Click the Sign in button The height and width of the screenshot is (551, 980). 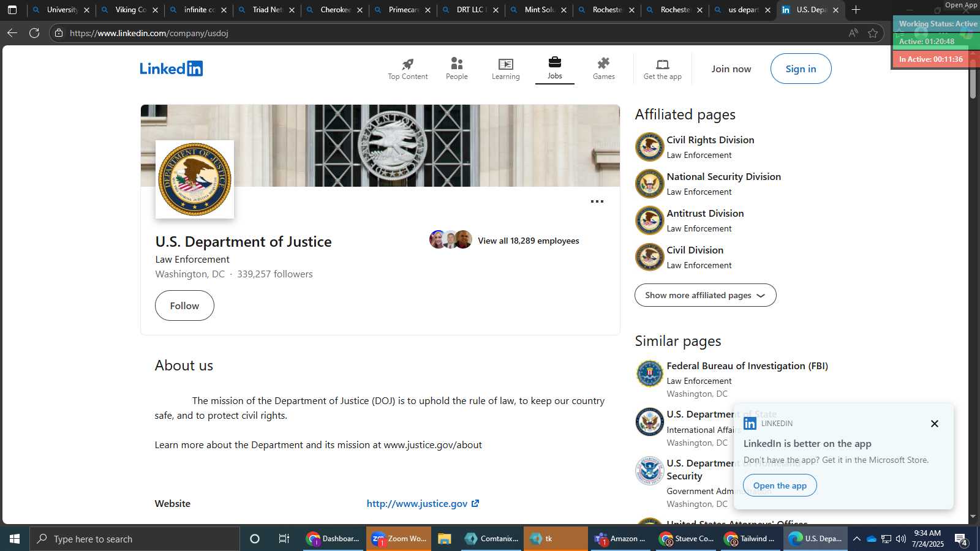pyautogui.click(x=801, y=69)
